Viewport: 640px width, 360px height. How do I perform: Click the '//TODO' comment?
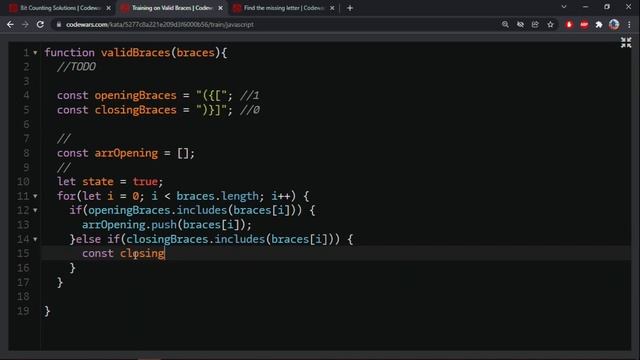point(76,67)
